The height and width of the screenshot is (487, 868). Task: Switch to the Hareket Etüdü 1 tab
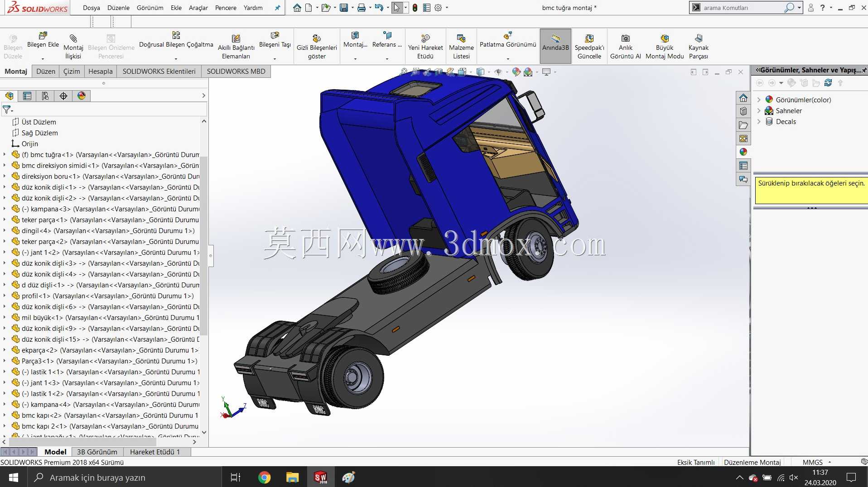point(155,452)
